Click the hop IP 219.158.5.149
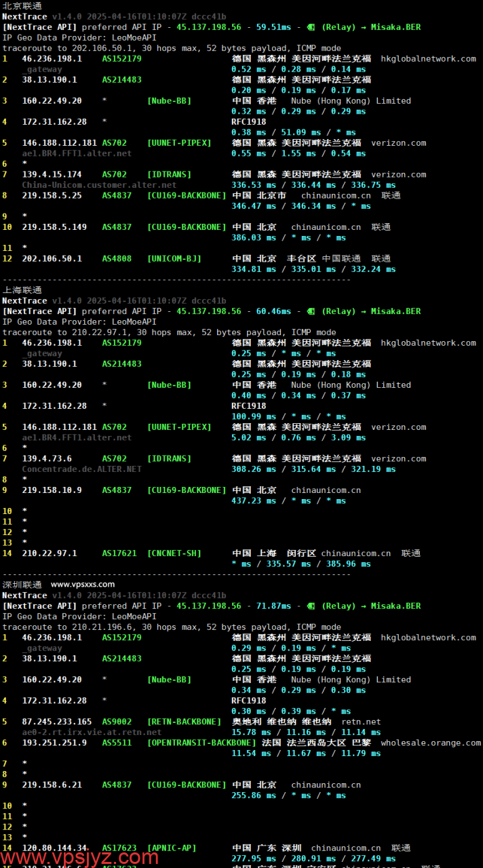483x868 pixels. click(x=54, y=226)
